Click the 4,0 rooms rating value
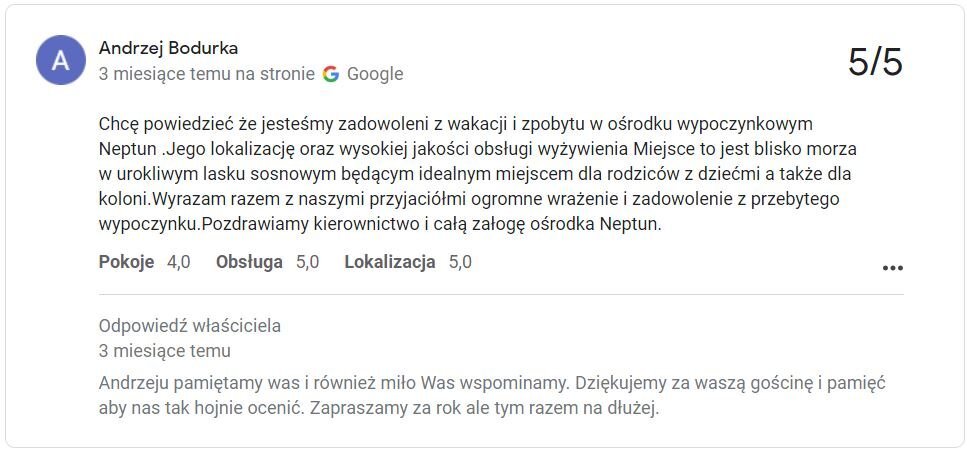The height and width of the screenshot is (452, 967). (x=179, y=263)
